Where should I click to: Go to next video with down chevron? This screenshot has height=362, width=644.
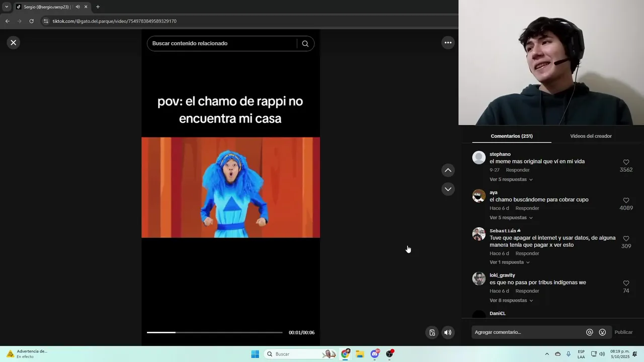448,189
